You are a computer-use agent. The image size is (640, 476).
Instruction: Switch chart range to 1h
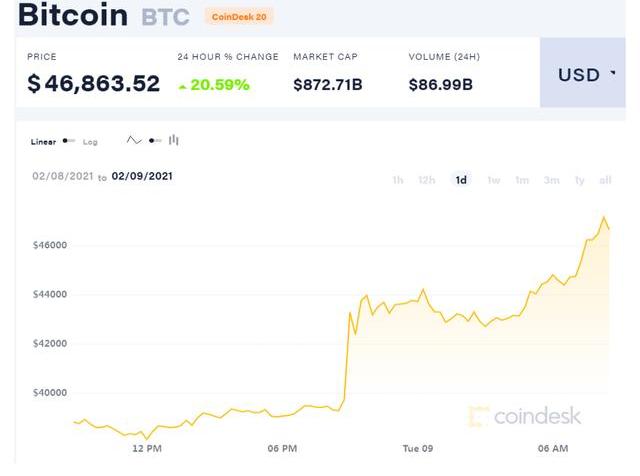398,180
